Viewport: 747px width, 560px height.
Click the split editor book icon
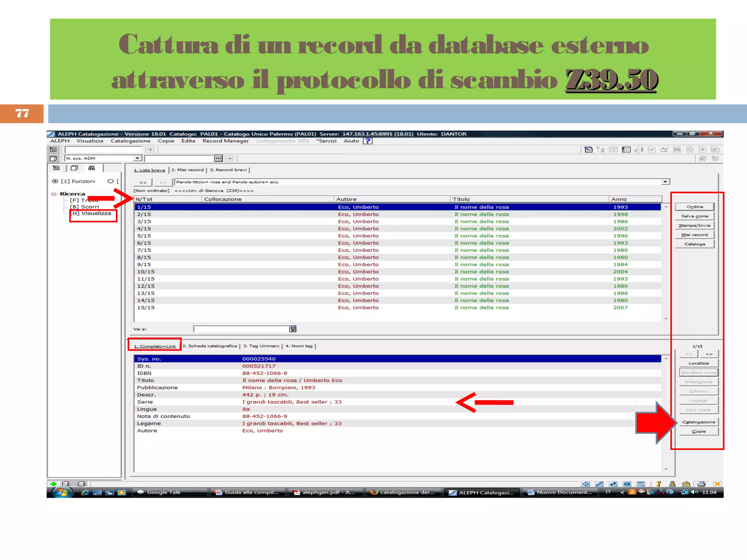(x=614, y=149)
